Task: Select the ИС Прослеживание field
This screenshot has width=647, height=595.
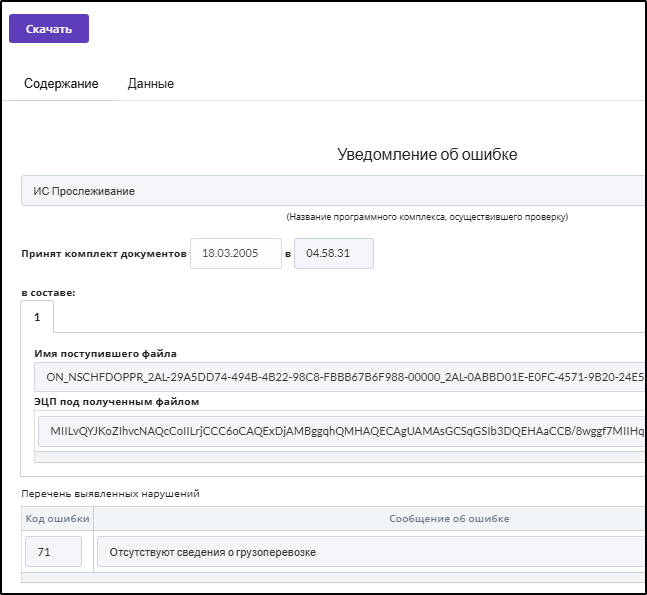Action: [333, 191]
